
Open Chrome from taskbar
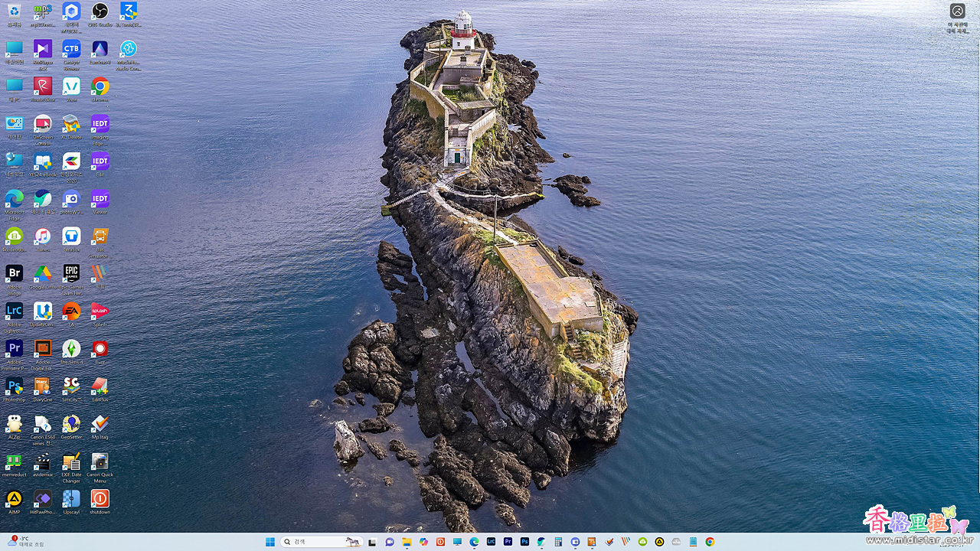[x=710, y=542]
